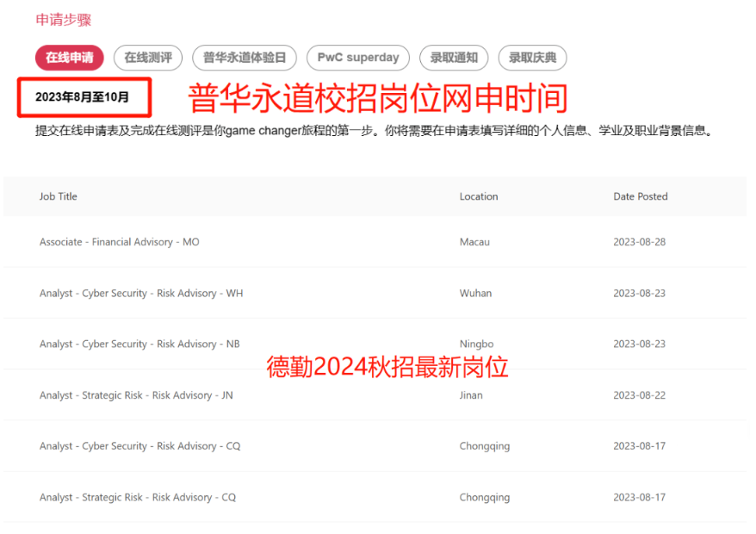Select the 在线申请 step pill

70,58
